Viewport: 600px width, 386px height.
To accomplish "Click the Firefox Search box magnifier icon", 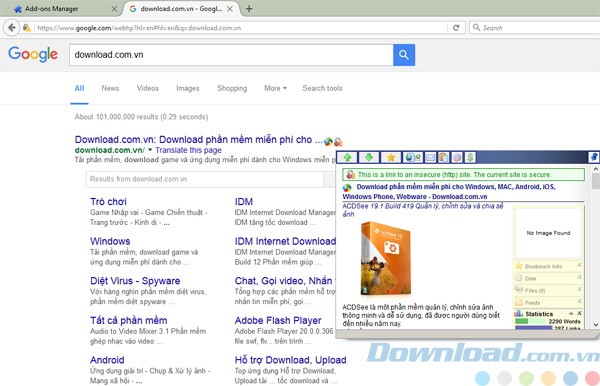I will pyautogui.click(x=476, y=28).
